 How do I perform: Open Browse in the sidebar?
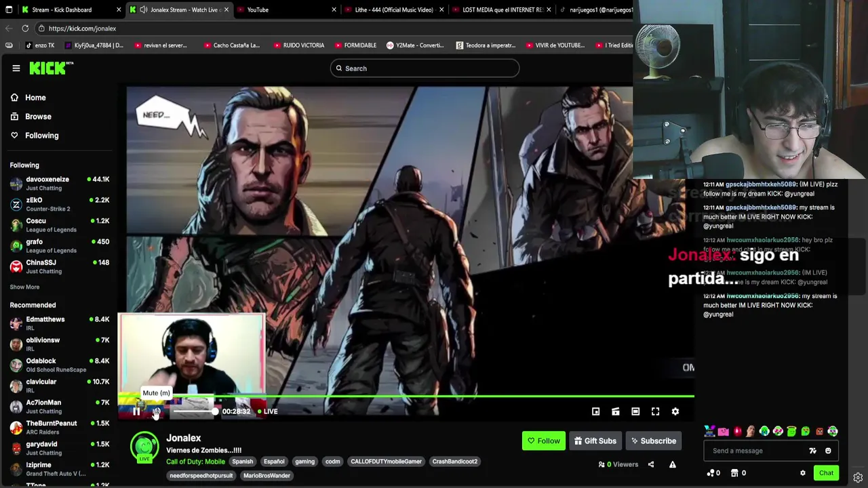click(x=31, y=117)
